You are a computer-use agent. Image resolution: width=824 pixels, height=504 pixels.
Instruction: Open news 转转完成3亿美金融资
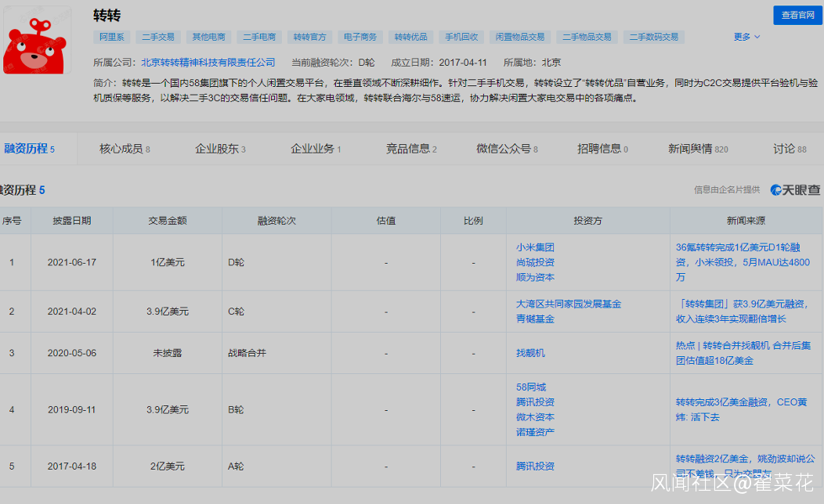(x=741, y=409)
